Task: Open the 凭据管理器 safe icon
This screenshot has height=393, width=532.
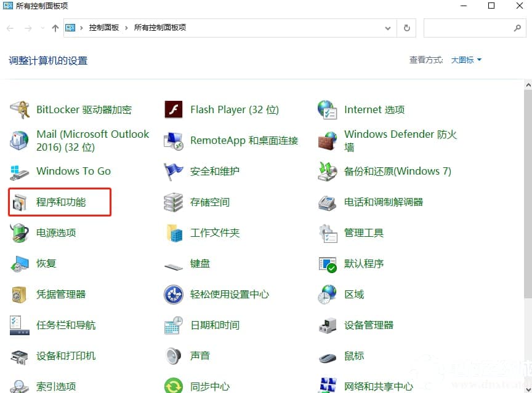Action: (x=18, y=295)
